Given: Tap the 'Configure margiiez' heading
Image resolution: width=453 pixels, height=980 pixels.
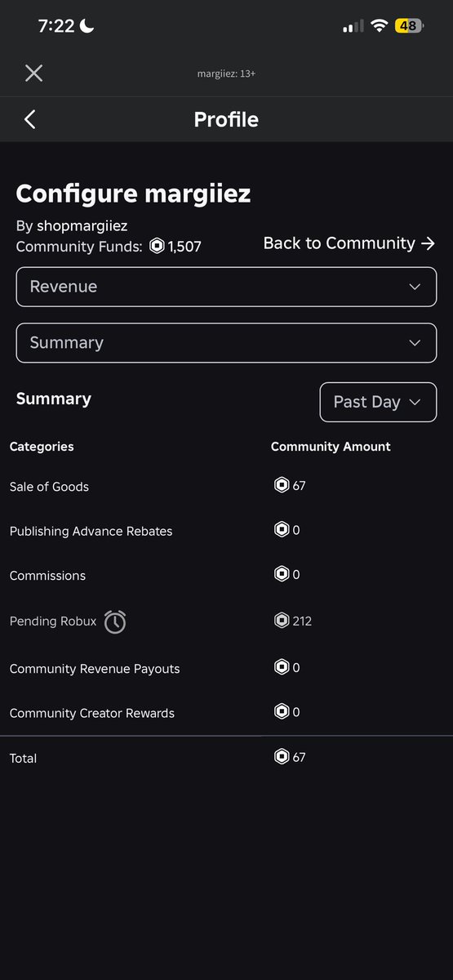Looking at the screenshot, I should [x=133, y=194].
